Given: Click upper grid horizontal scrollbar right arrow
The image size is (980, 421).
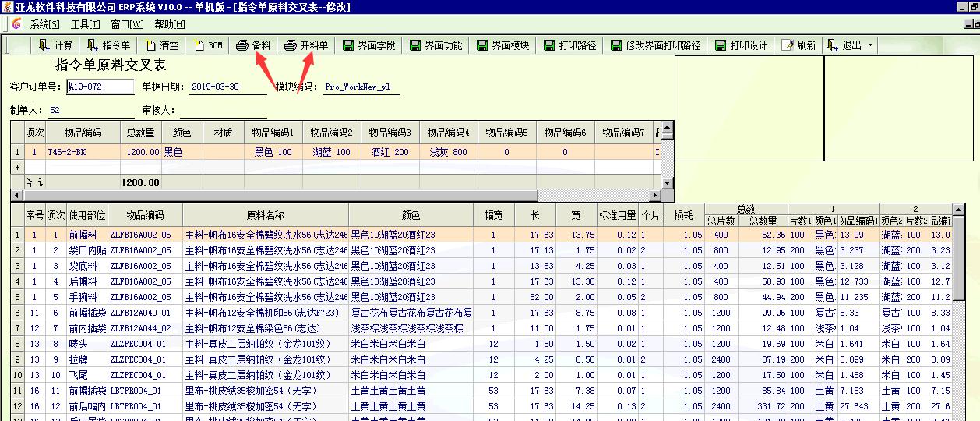Looking at the screenshot, I should [x=654, y=194].
